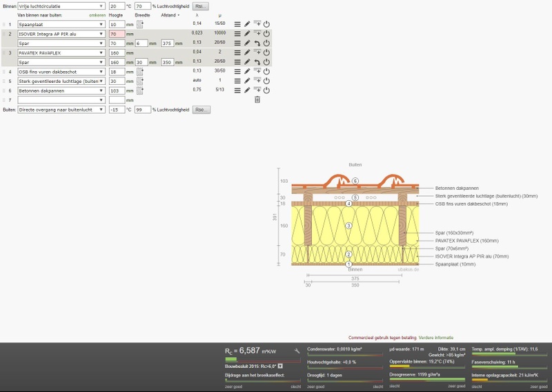This screenshot has height=392, width=552.
Task: Insert layer after PAVATEX PAVAFLEX row
Action: [257, 52]
